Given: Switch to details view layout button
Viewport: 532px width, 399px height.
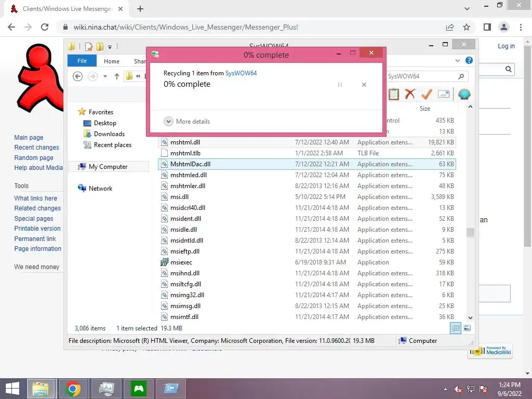Looking at the screenshot, I should (x=455, y=328).
